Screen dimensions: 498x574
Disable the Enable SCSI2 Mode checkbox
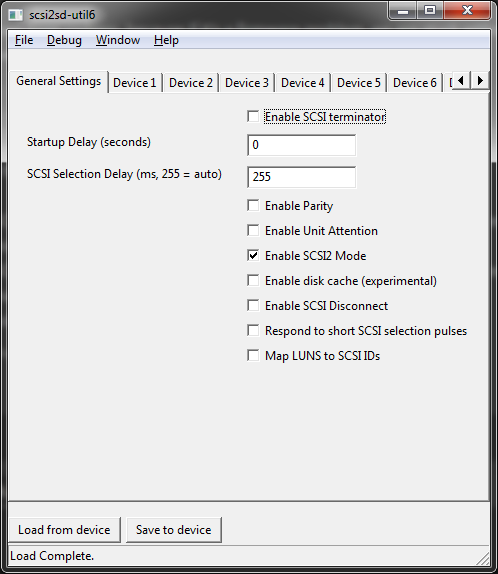coord(253,256)
